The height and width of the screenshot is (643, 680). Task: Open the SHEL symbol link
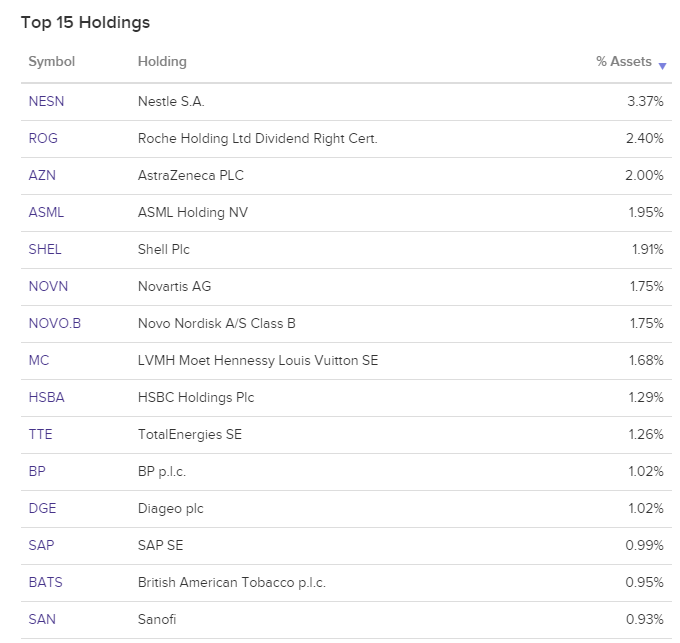pos(45,249)
